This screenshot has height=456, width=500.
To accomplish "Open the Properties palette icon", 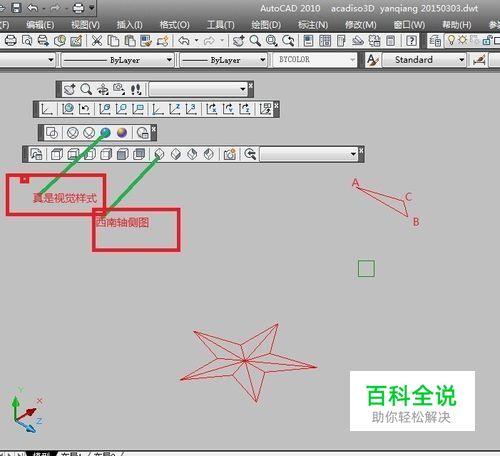I will coord(308,41).
